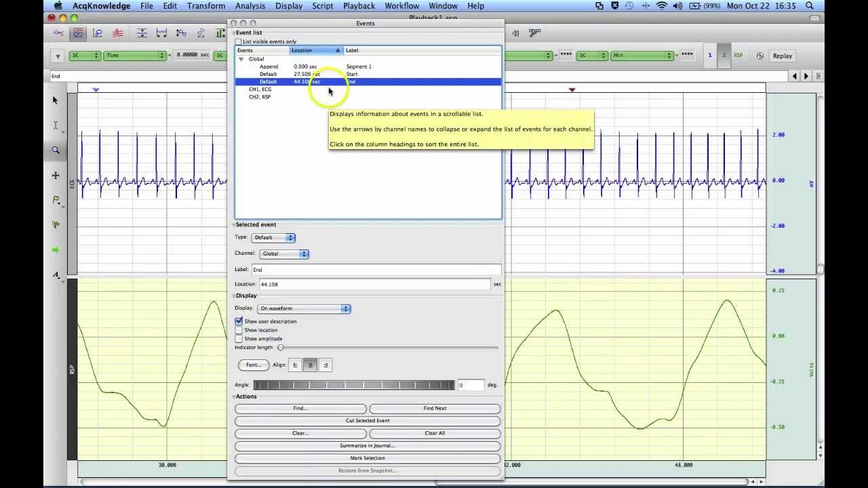868x488 pixels.
Task: Click the red stacked plot mode icon
Action: [117, 33]
